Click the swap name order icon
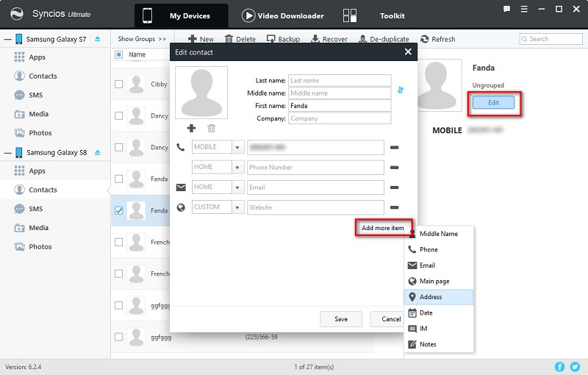 (401, 90)
